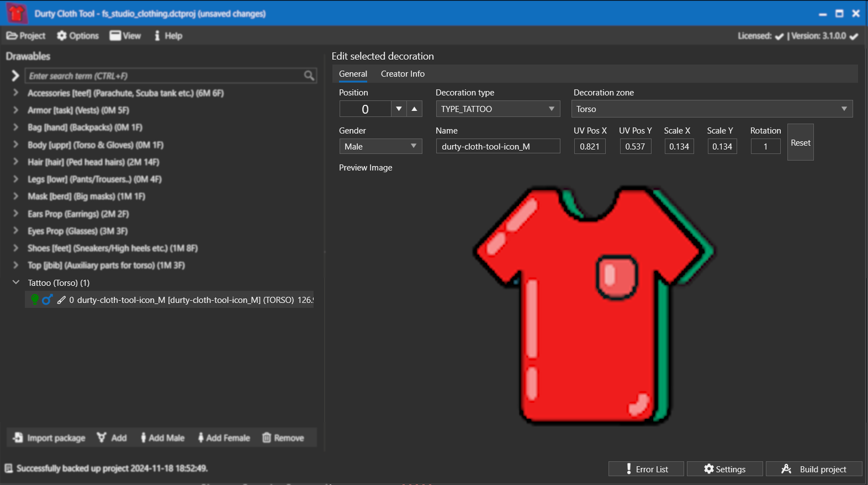Click the Build project button
Image resolution: width=868 pixels, height=485 pixels.
pos(814,469)
